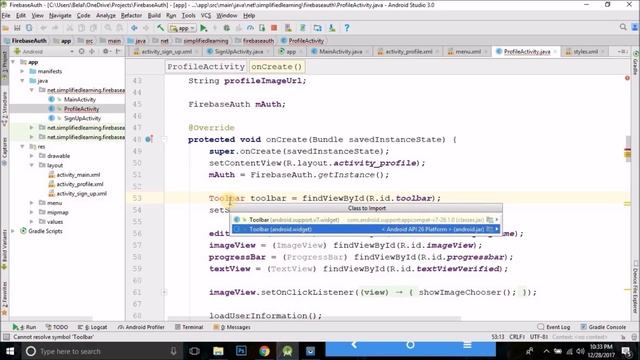Screen dimensions: 640x360
Task: Click the Hide project panel icon
Action: click(118, 51)
